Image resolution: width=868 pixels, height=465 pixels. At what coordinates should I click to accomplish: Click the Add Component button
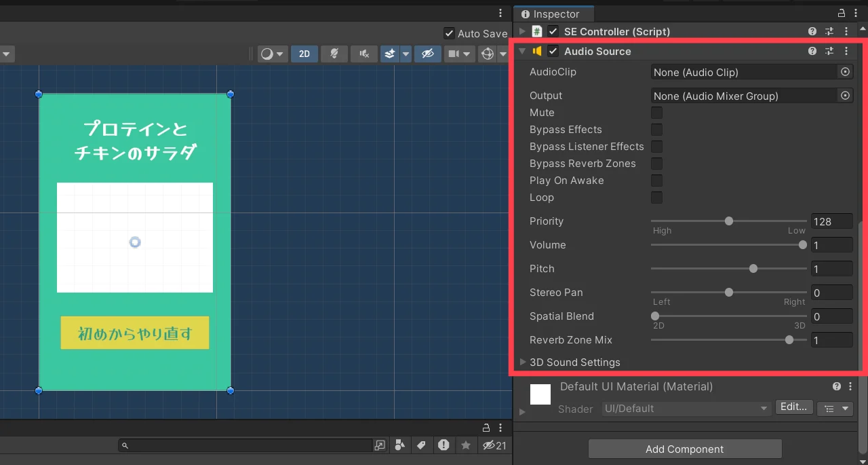pos(685,449)
